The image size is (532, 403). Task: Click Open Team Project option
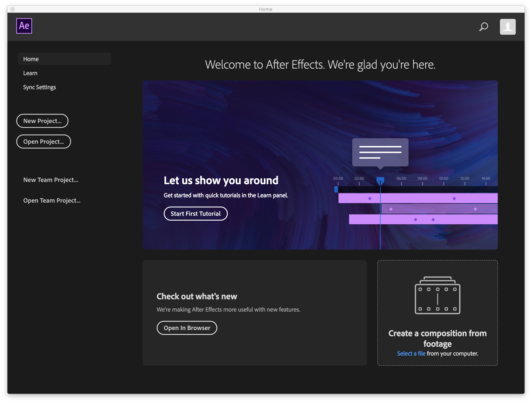click(52, 200)
